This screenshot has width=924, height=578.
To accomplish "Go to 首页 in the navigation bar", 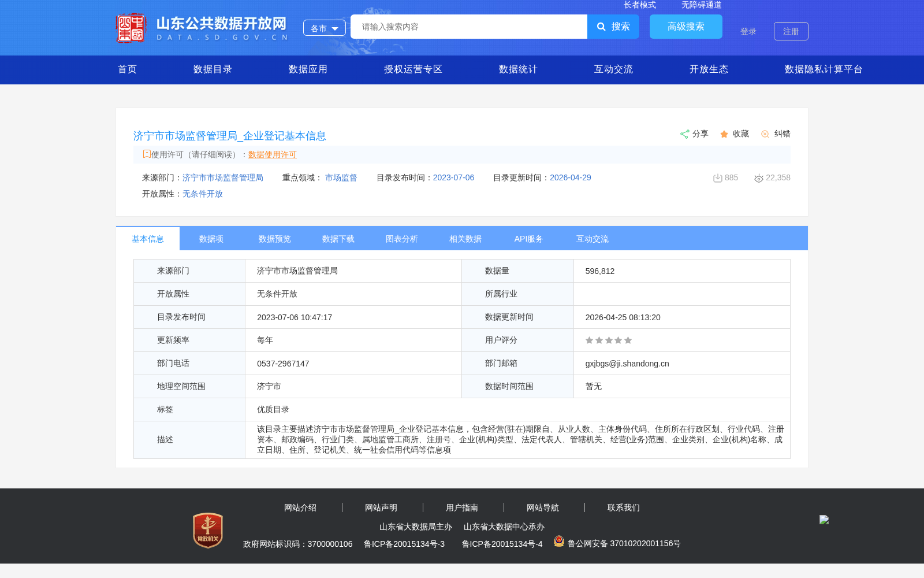I will [x=128, y=69].
